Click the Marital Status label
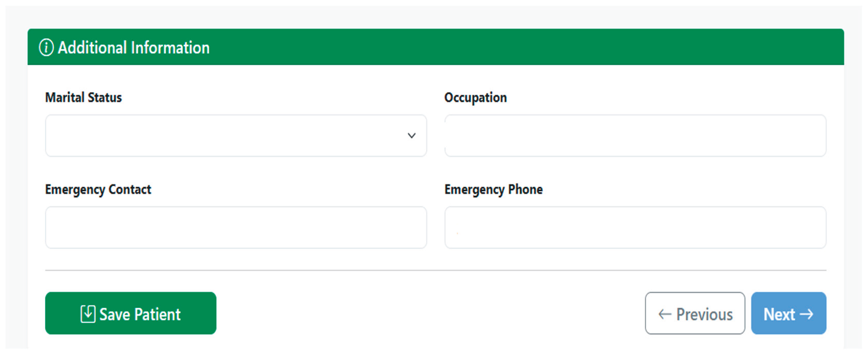Viewport: 868px width, 354px height. tap(83, 98)
